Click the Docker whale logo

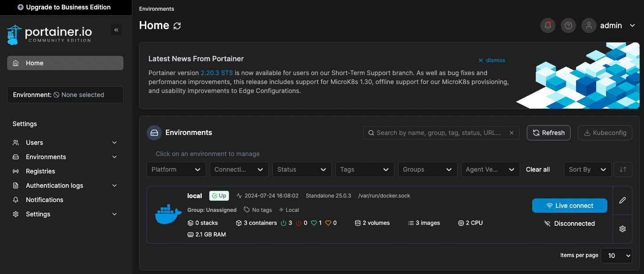point(169,215)
